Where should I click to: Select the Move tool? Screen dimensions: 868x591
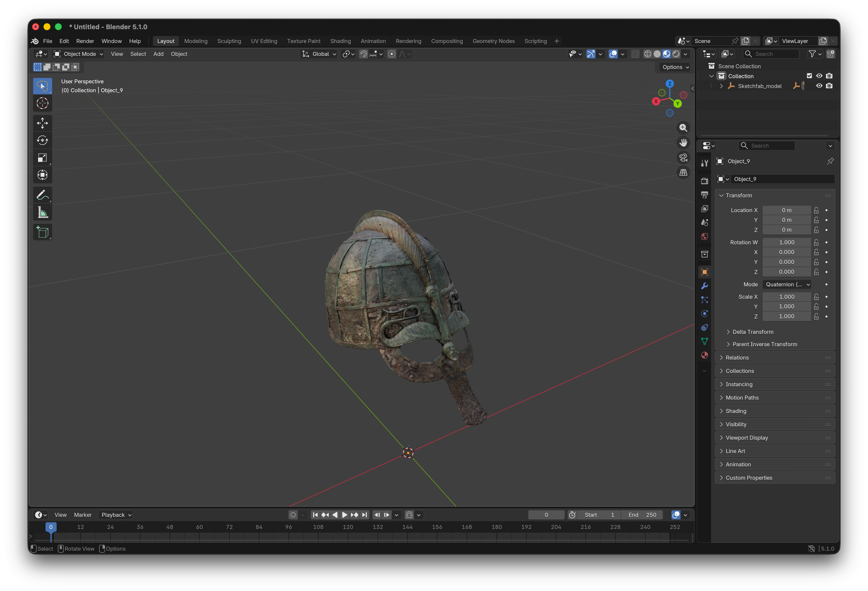[42, 123]
